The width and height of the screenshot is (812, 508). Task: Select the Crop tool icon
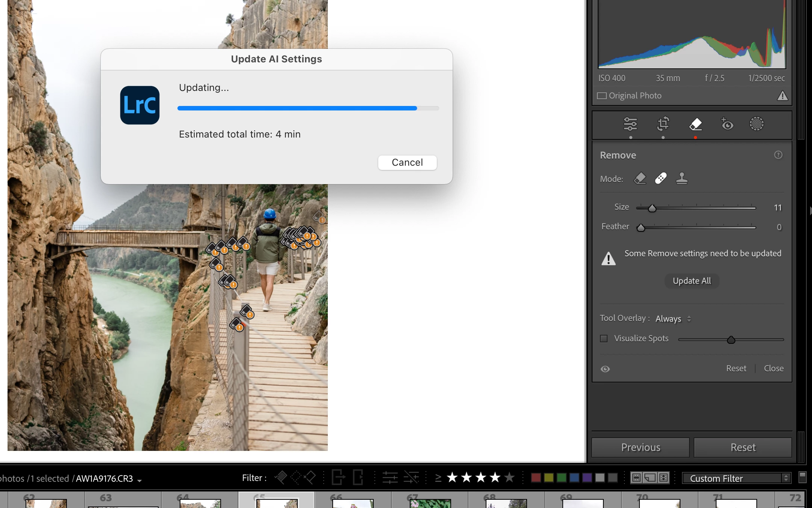pos(663,124)
